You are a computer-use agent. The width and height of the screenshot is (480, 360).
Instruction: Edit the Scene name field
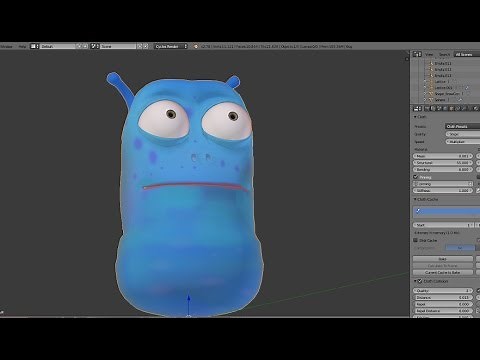pos(118,46)
